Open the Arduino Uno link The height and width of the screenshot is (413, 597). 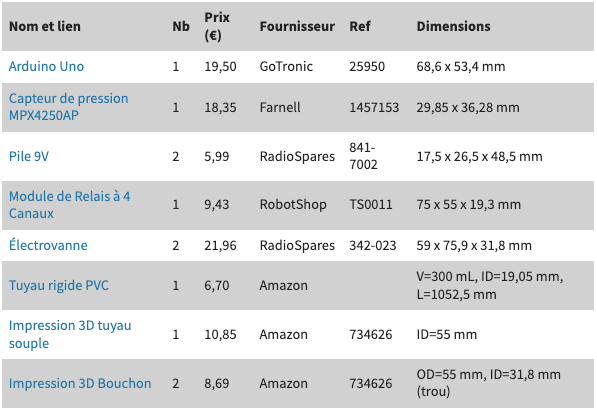46,66
